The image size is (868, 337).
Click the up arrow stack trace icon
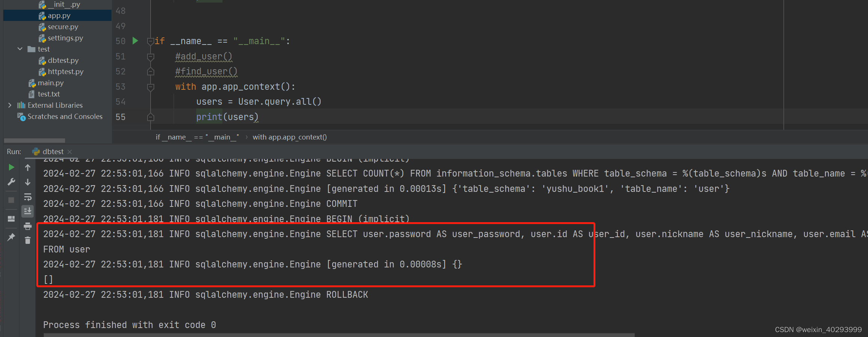click(x=28, y=167)
